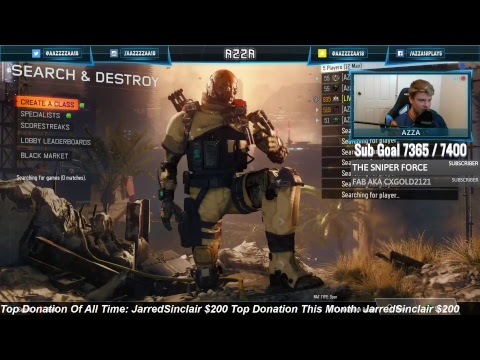Click the green new-item marker beside Specialists
Image resolution: width=480 pixels, height=360 pixels.
[68, 116]
